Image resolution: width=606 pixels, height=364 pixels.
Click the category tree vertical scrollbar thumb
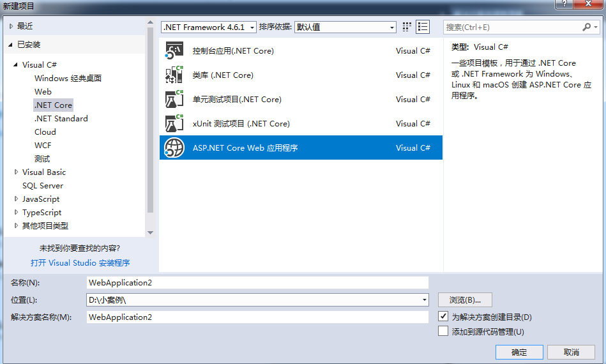coord(150,120)
